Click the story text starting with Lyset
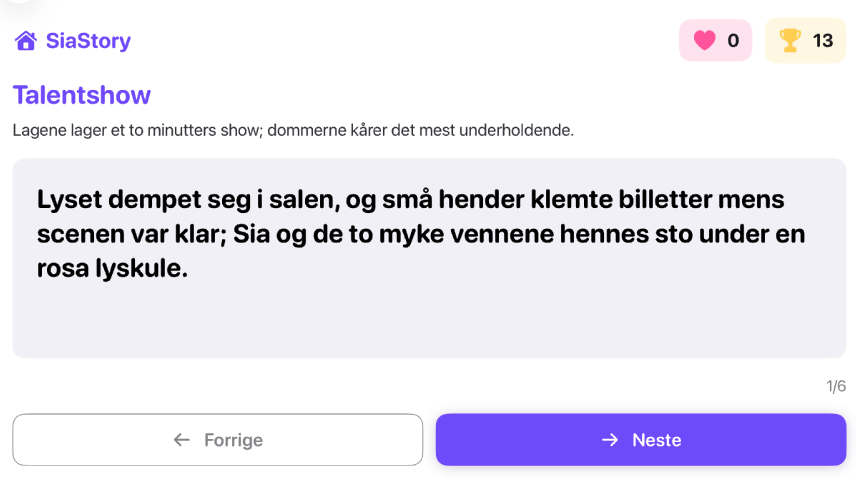The height and width of the screenshot is (497, 856). [420, 233]
